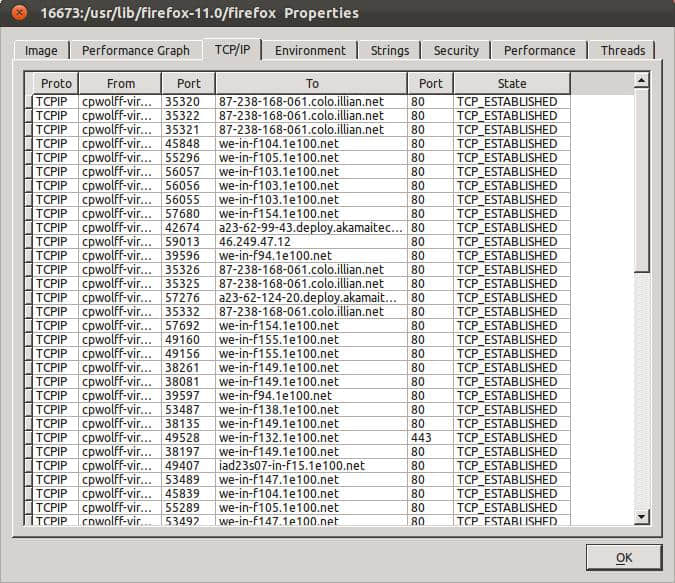The height and width of the screenshot is (583, 675).
Task: Select local port 38135
Action: [x=189, y=424]
